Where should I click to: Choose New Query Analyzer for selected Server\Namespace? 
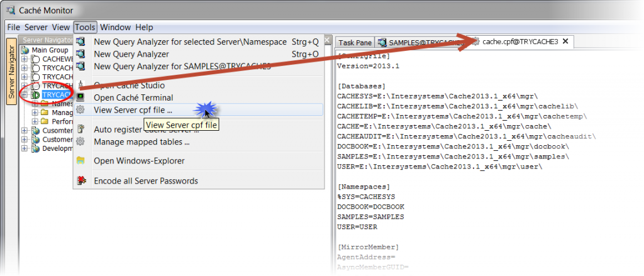click(199, 42)
